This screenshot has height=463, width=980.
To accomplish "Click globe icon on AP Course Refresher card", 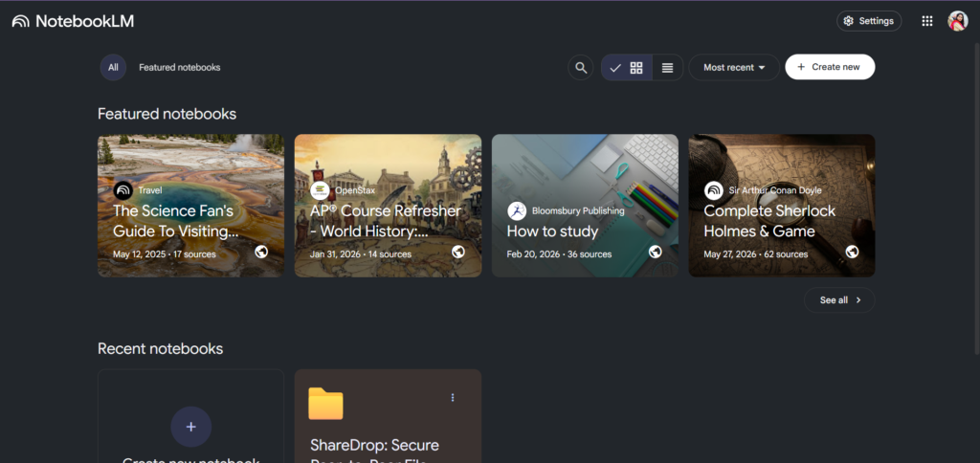I will click(x=458, y=252).
